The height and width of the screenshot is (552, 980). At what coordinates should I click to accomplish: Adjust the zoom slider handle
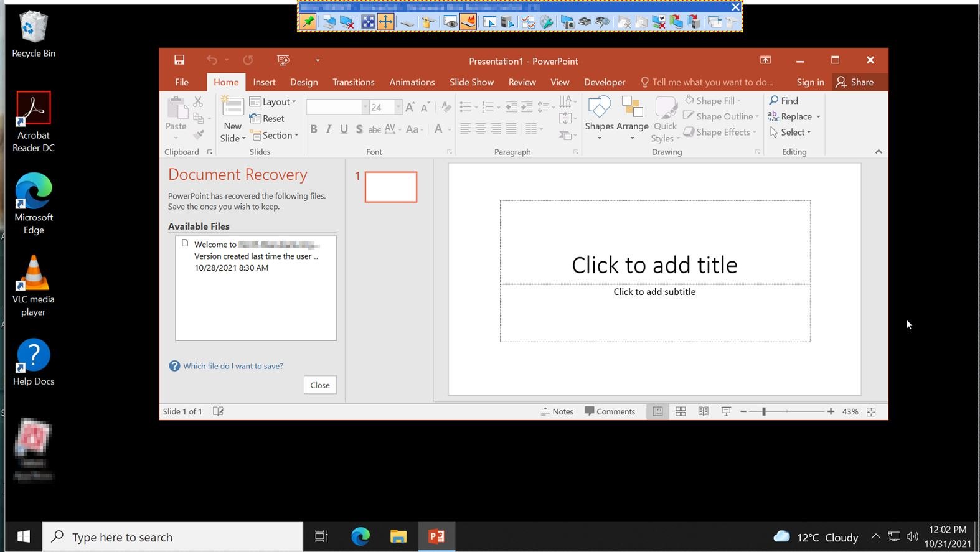763,411
